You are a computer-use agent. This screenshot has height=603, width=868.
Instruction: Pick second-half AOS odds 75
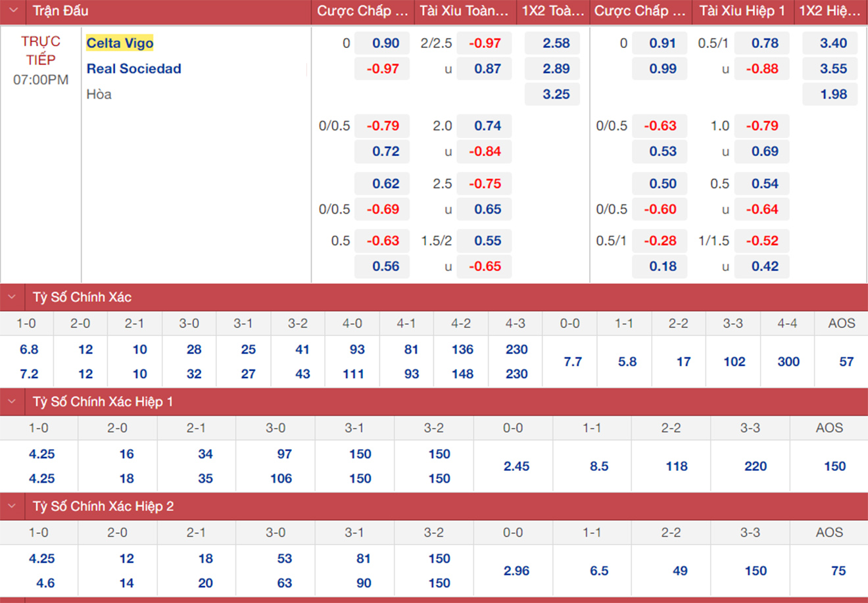click(838, 571)
